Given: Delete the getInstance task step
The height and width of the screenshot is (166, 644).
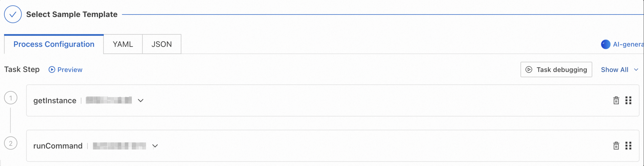Looking at the screenshot, I should tap(616, 101).
